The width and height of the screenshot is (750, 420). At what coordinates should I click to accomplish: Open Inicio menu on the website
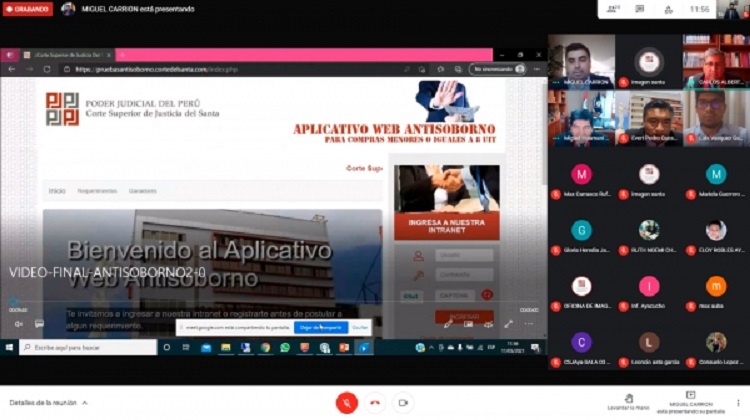tap(57, 191)
